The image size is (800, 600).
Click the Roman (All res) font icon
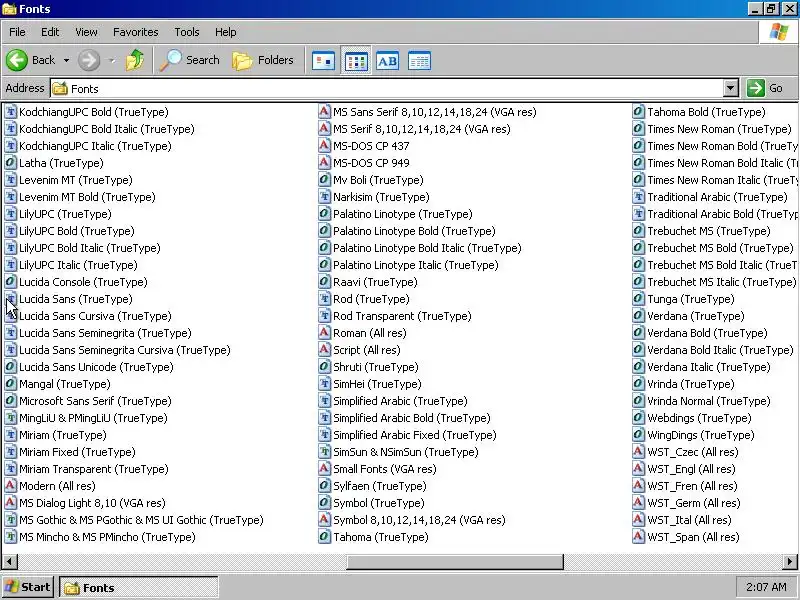point(324,333)
